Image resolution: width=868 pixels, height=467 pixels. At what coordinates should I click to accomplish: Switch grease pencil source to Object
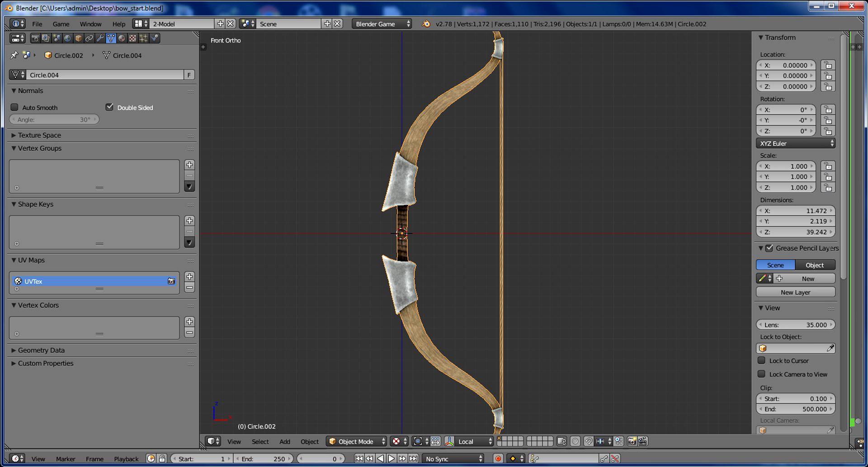815,265
